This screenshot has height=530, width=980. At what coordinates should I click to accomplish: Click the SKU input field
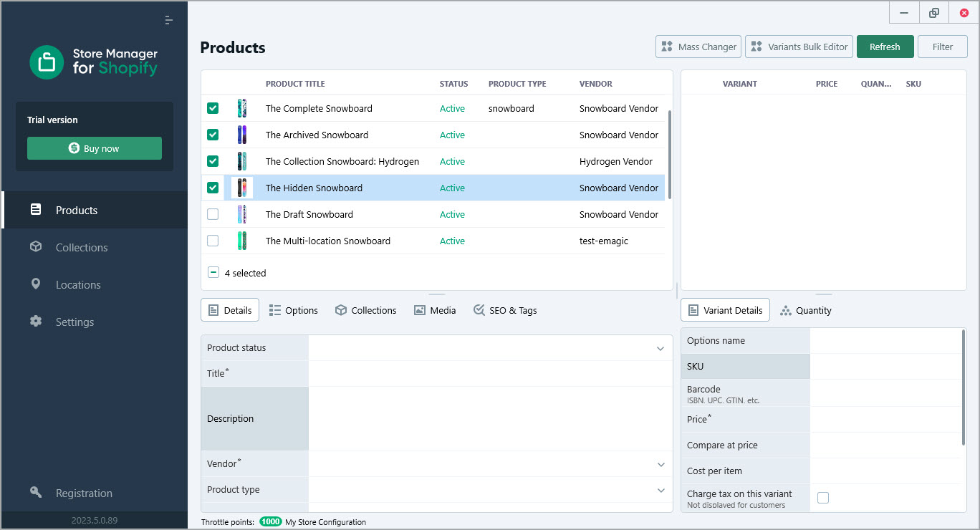point(885,366)
